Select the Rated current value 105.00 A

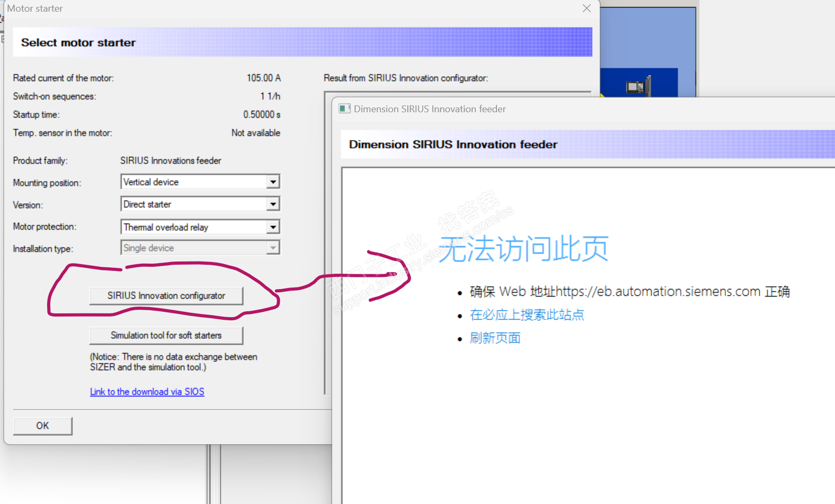[263, 78]
